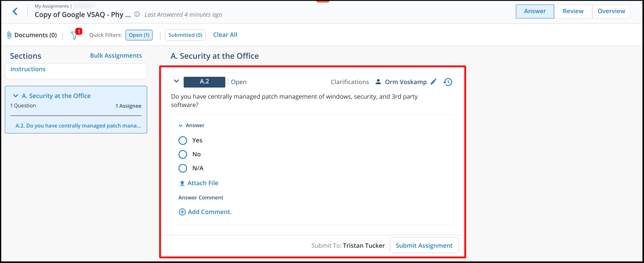Toggle the Submitted (0) quick filter
This screenshot has height=263, width=644.
tap(185, 35)
